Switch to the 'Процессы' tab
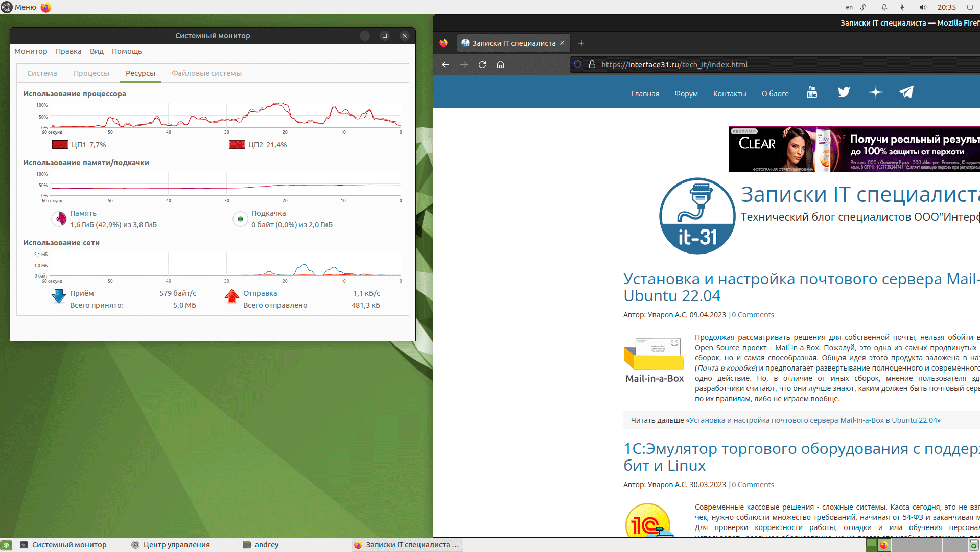 (x=91, y=73)
